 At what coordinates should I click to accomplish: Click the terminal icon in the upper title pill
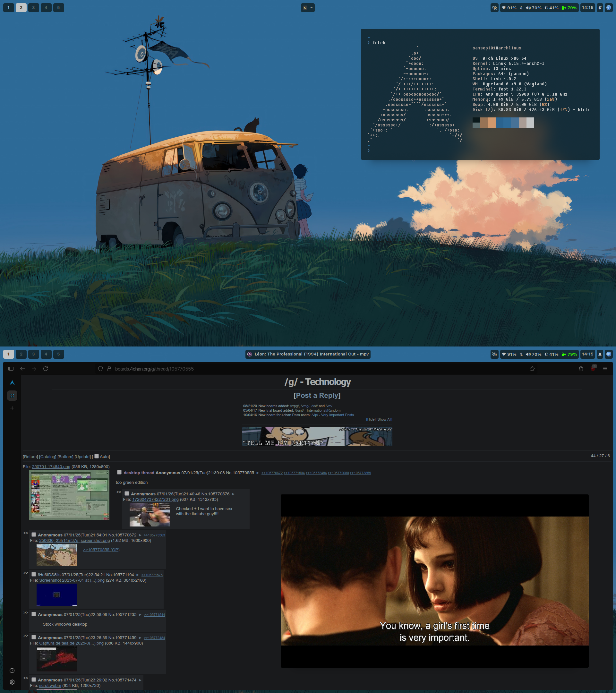305,8
